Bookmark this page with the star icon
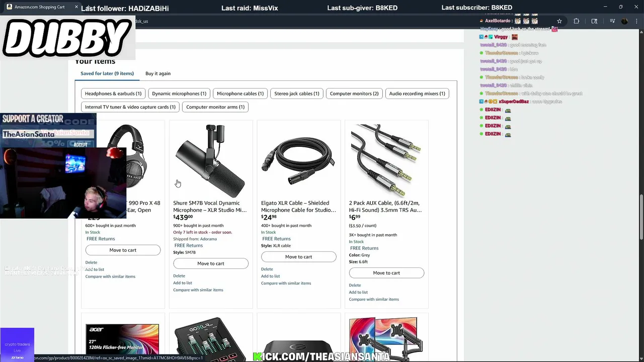The height and width of the screenshot is (362, 644). (x=559, y=21)
